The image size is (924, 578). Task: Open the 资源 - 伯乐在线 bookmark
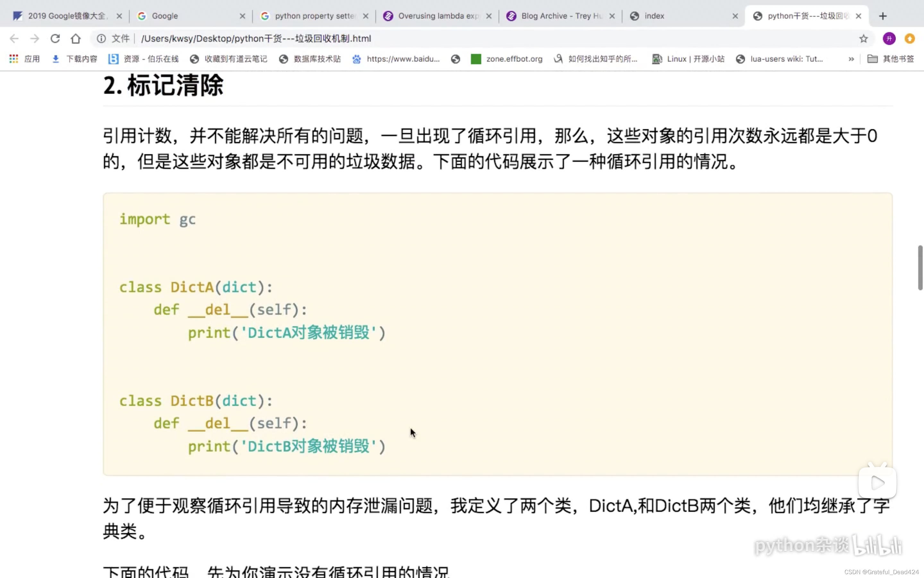click(x=143, y=59)
